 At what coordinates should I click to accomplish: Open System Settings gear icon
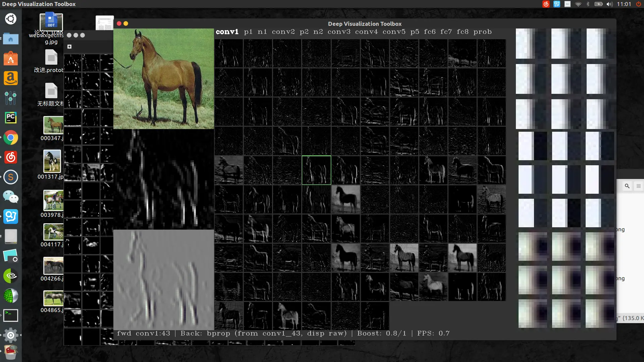[11, 335]
